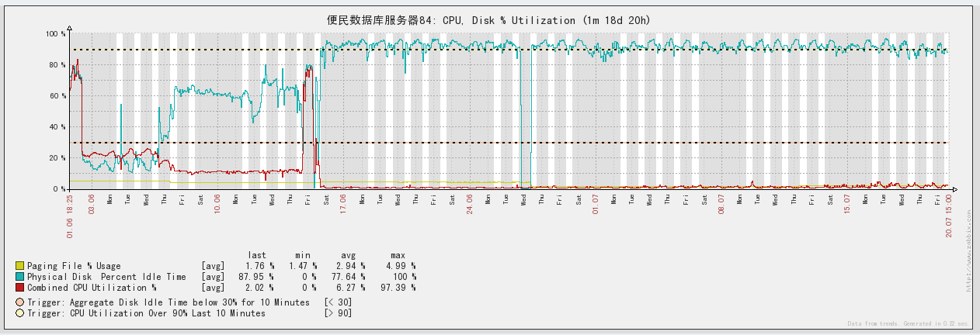Click the CPU Utilization Over 90% trigger circle
This screenshot has width=980, height=335.
click(x=19, y=313)
